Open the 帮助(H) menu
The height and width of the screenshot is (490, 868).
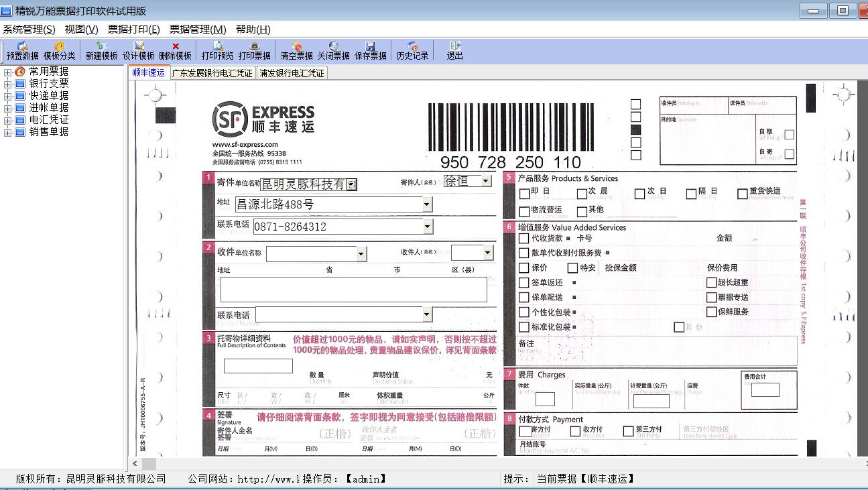point(253,29)
